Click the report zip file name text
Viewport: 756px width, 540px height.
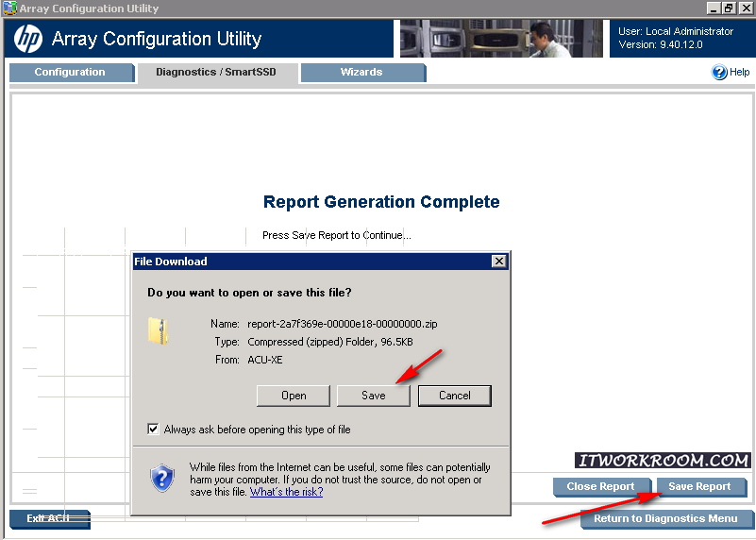[x=343, y=324]
